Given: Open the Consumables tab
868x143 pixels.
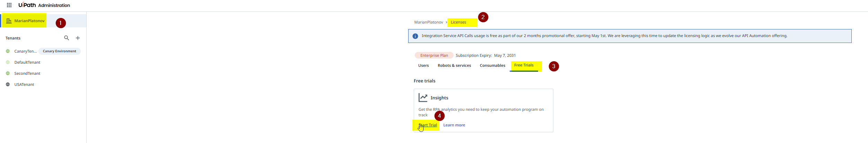Looking at the screenshot, I should point(492,65).
